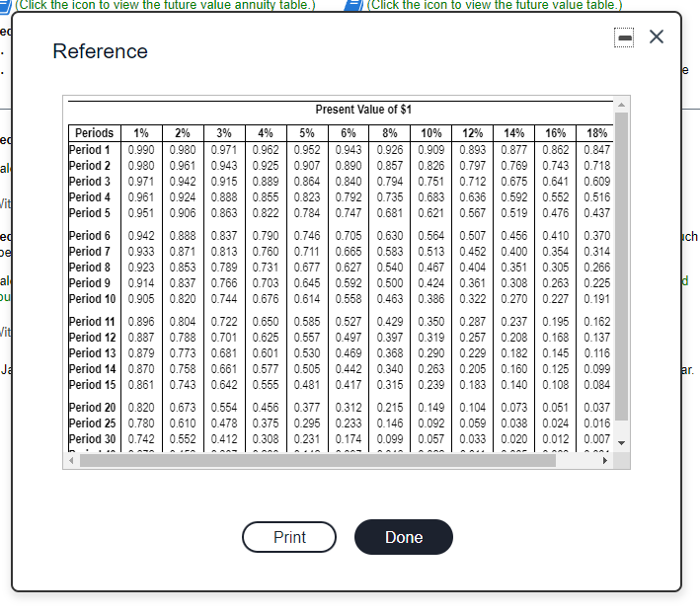Click the table's scroll left arrow
This screenshot has height=615, width=700.
click(x=71, y=461)
